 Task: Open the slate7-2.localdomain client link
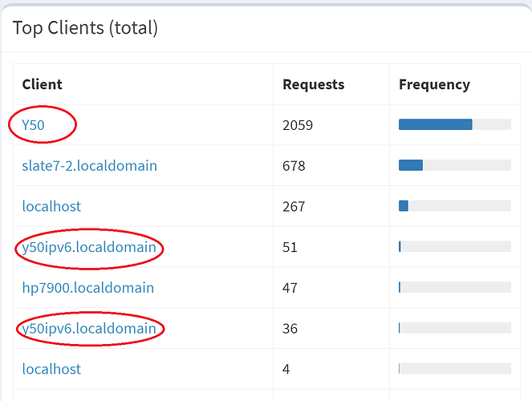coord(89,166)
